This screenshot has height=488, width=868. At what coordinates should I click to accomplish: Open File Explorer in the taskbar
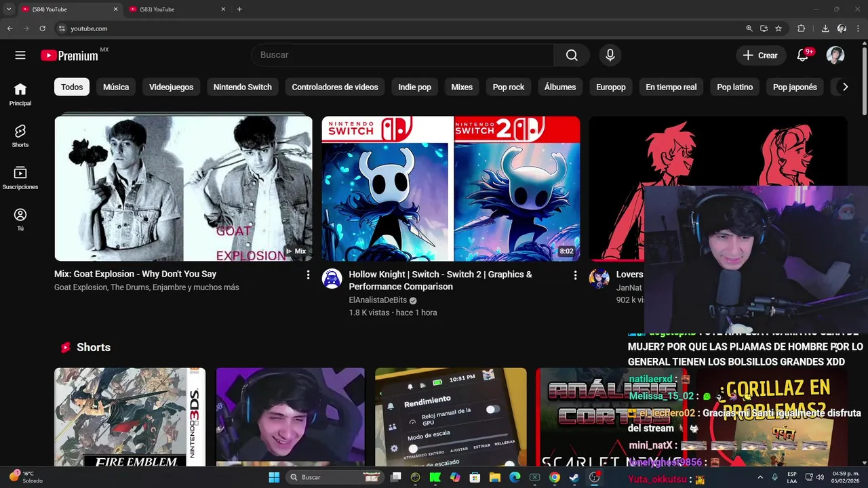click(x=495, y=477)
